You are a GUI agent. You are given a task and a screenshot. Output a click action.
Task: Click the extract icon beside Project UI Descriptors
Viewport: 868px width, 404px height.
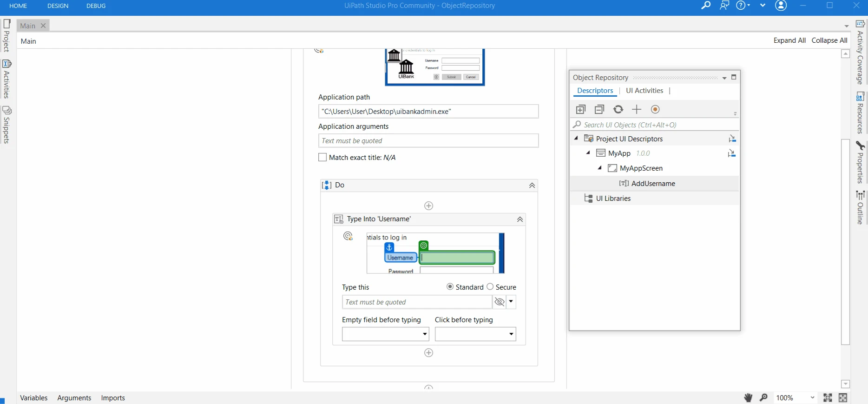coord(732,139)
